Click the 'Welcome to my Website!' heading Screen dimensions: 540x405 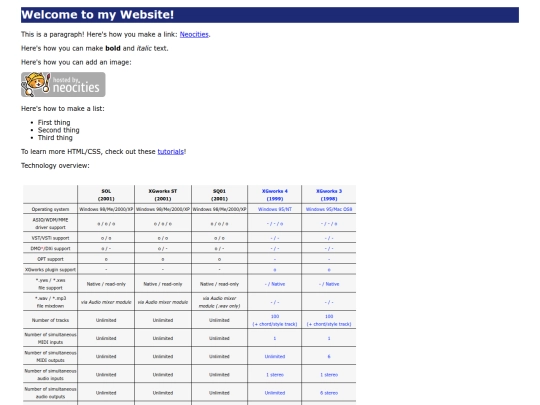pyautogui.click(x=270, y=15)
